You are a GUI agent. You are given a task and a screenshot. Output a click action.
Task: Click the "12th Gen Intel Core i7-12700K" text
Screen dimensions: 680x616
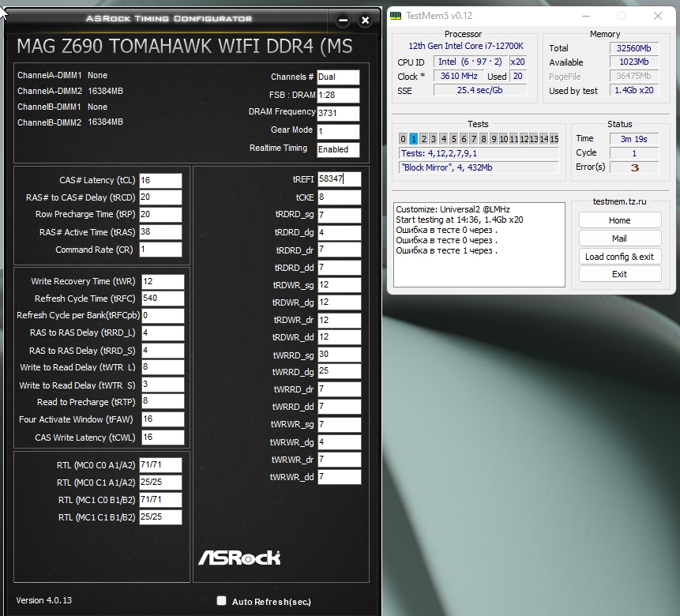pos(466,46)
